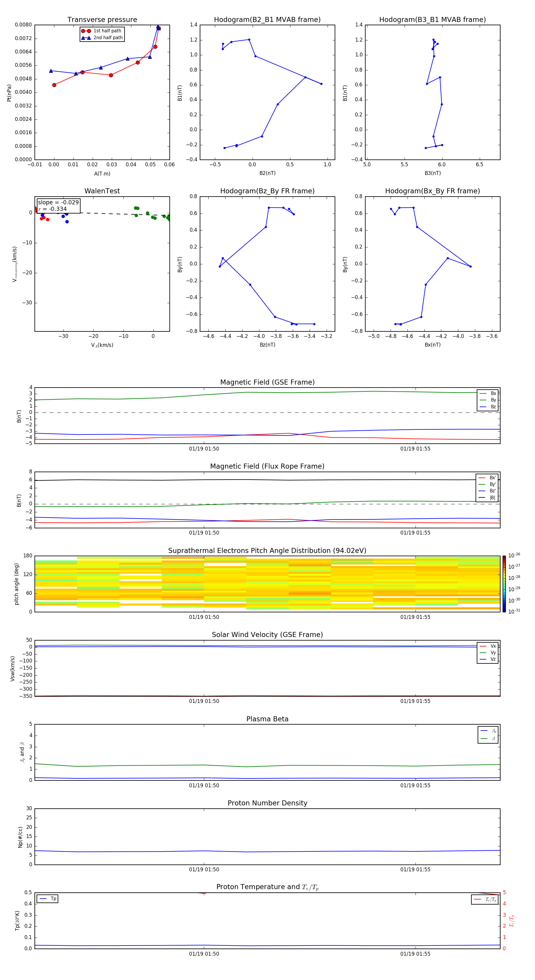
Task: Click the Solar Wind Velocity (GSE Frame) title
Action: [267, 635]
